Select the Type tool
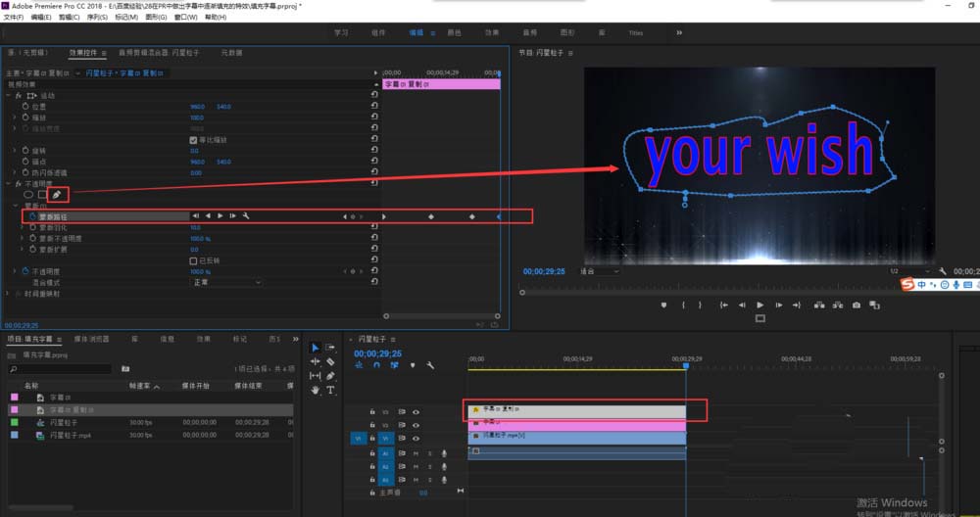The image size is (980, 517). 330,391
